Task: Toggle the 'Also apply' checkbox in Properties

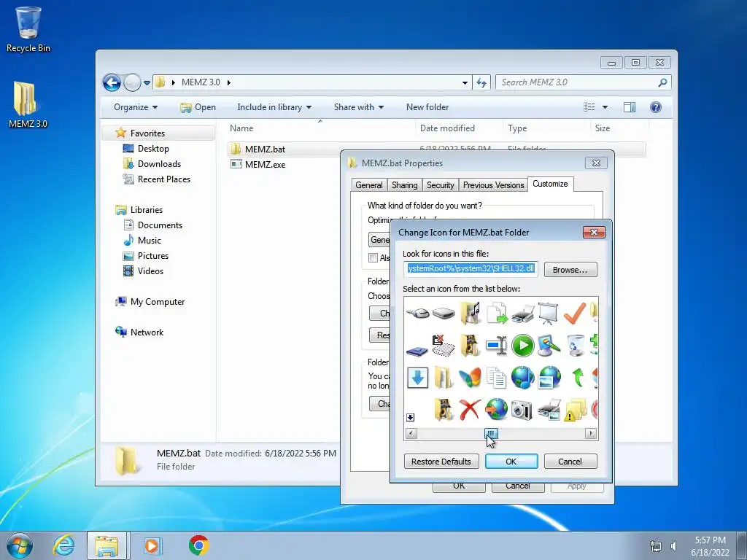Action: (373, 258)
